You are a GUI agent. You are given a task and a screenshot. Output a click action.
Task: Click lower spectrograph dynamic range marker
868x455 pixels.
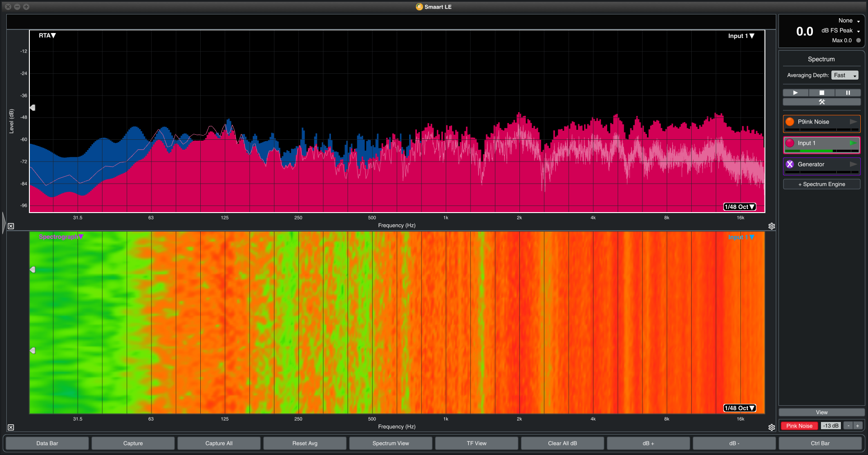tap(33, 351)
